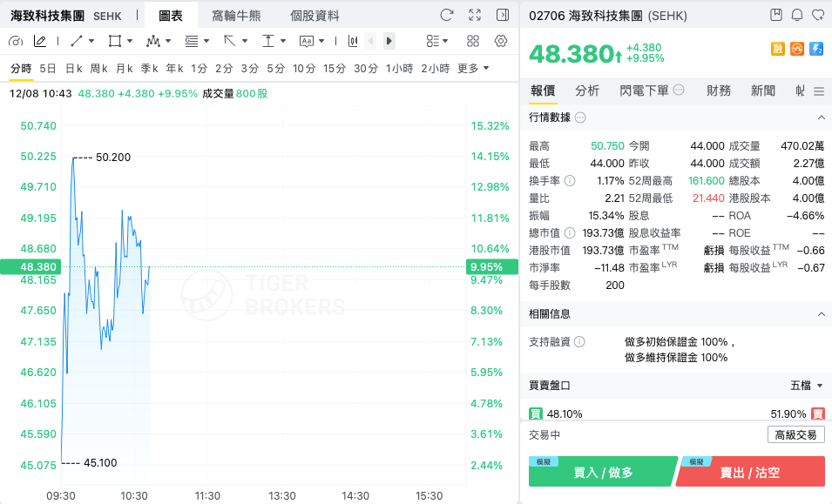The height and width of the screenshot is (504, 832).
Task: Open the chart replay gauge tool
Action: tap(16, 41)
